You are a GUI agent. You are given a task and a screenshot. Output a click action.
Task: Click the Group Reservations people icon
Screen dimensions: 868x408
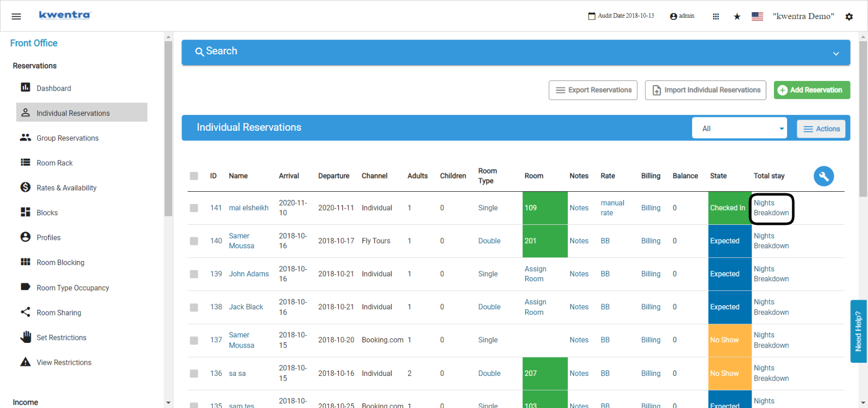click(25, 137)
